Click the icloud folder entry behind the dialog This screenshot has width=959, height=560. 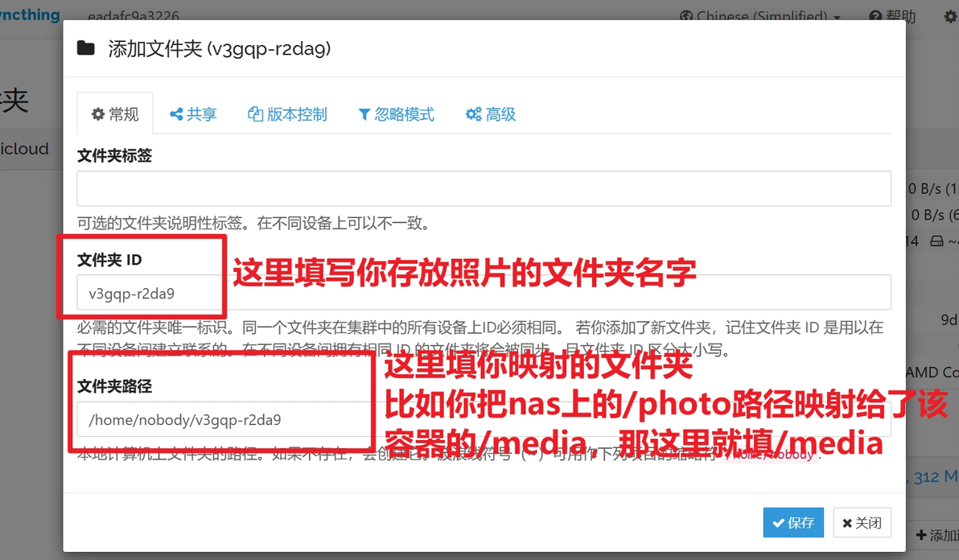[24, 149]
